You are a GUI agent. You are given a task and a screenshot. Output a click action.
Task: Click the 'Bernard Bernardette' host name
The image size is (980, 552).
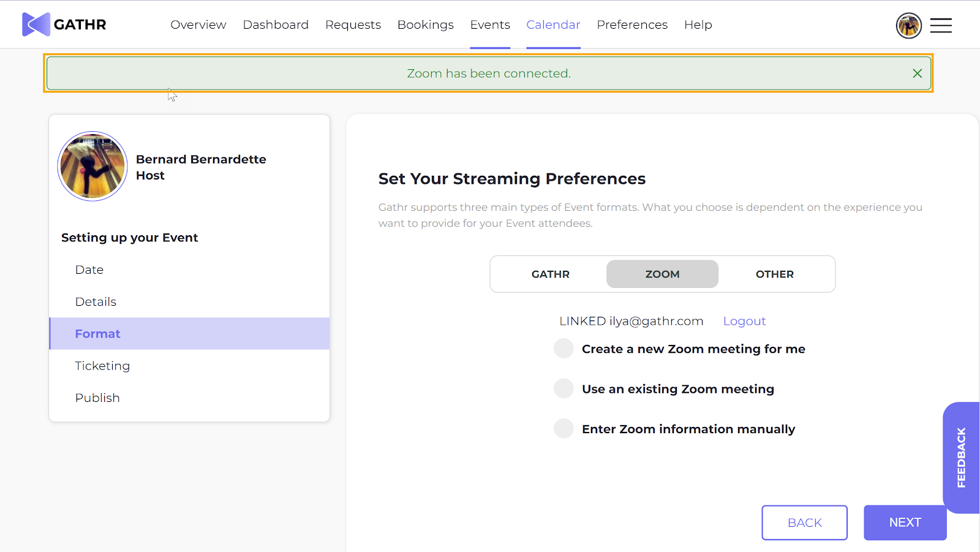(x=201, y=159)
